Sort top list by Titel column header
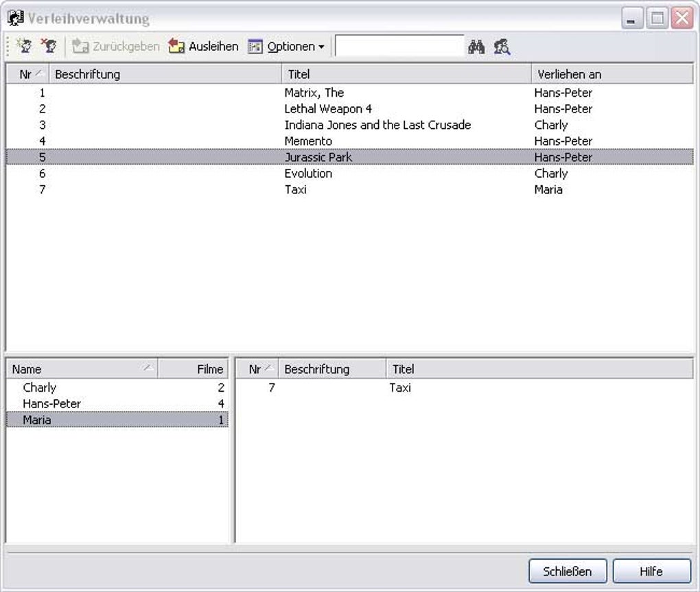Screen dimensions: 700x592 pos(406,74)
